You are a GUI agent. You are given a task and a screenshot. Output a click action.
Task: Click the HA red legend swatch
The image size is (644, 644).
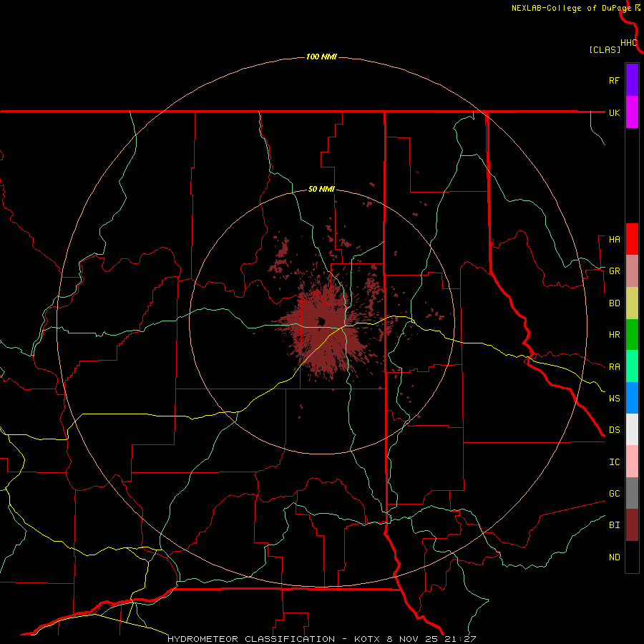[x=632, y=239]
